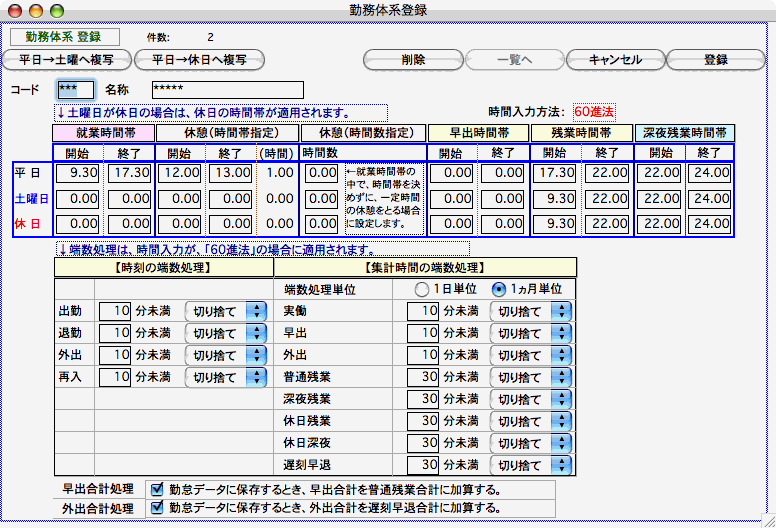Click 休日 就業 end 0.00 field
The width and height of the screenshot is (776, 528).
[x=129, y=224]
